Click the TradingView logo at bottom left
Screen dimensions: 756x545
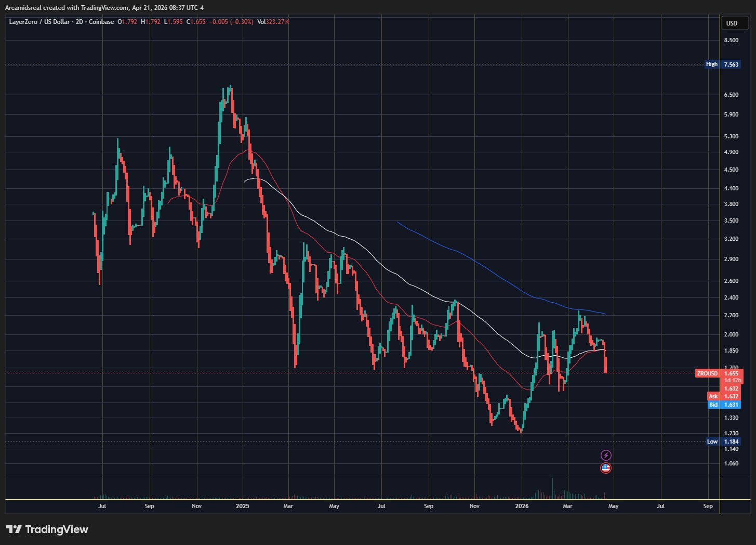click(x=47, y=529)
